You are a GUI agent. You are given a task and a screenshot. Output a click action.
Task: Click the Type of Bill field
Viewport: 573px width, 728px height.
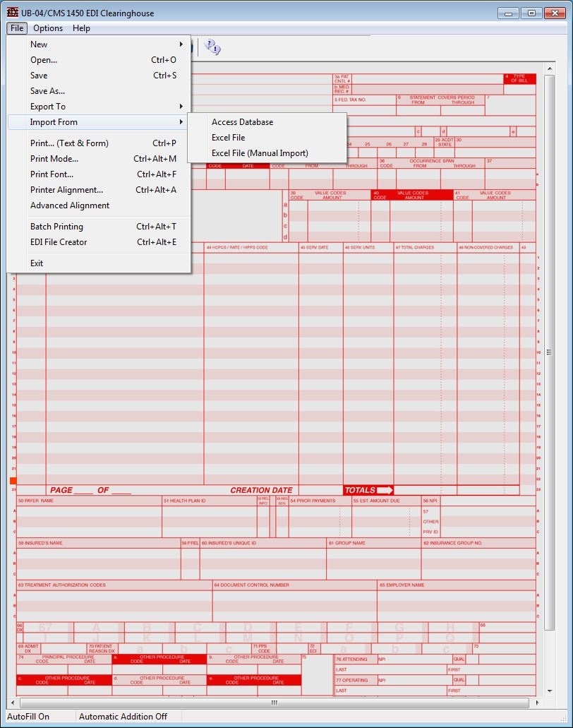pos(519,89)
